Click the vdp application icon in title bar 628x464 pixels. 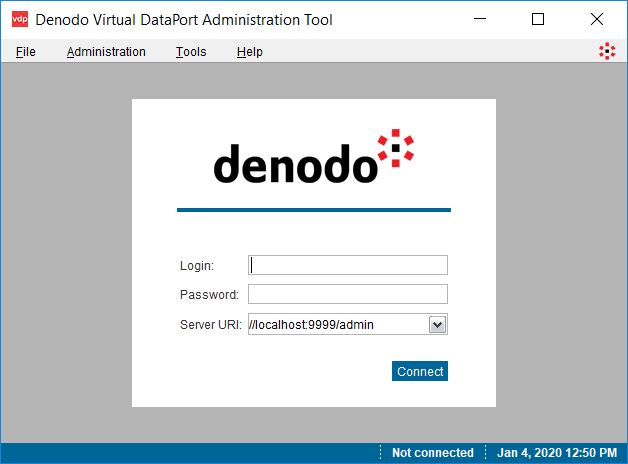coord(20,19)
